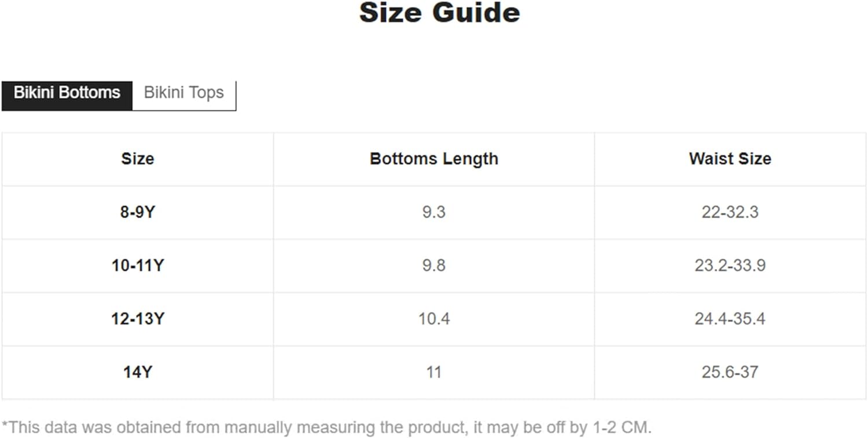Click the 22-32.3 waist size cell

click(x=730, y=212)
